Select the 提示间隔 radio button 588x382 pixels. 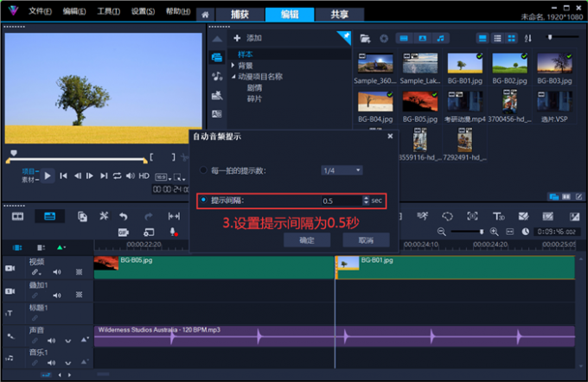pos(203,200)
